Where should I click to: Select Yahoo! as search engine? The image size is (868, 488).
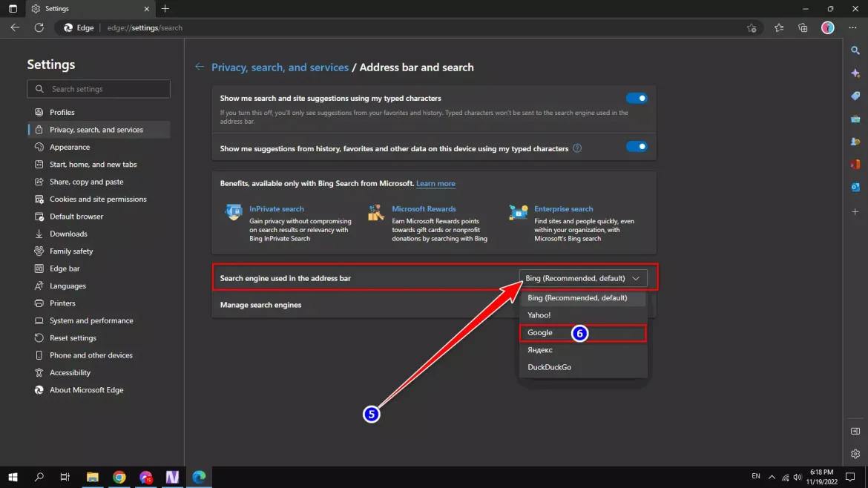[x=583, y=315]
